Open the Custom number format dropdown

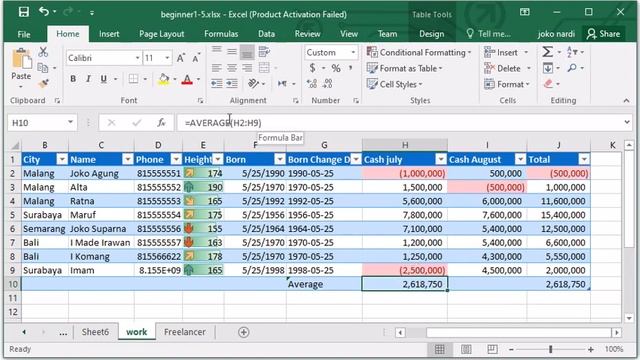point(353,52)
